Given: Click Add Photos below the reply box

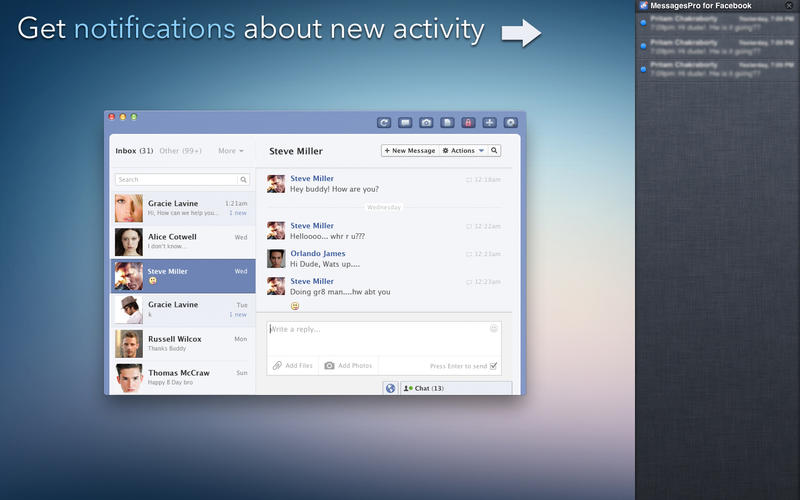Looking at the screenshot, I should [x=348, y=366].
